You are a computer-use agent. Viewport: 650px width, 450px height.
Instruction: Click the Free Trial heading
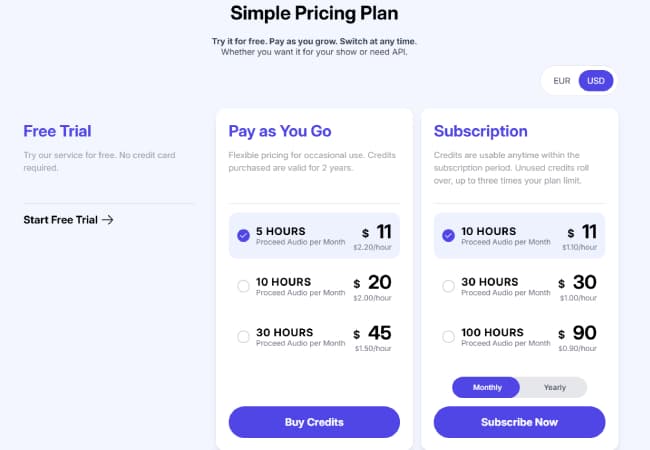point(57,131)
